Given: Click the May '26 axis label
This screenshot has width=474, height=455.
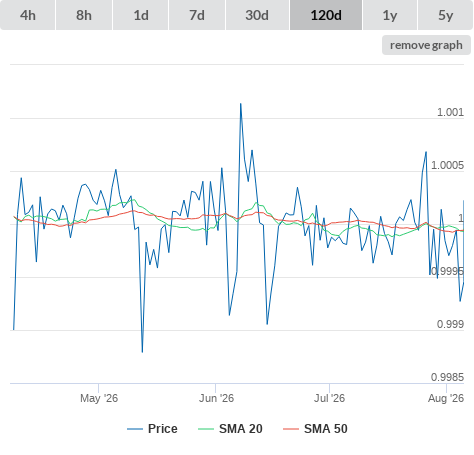Looking at the screenshot, I should [99, 398].
